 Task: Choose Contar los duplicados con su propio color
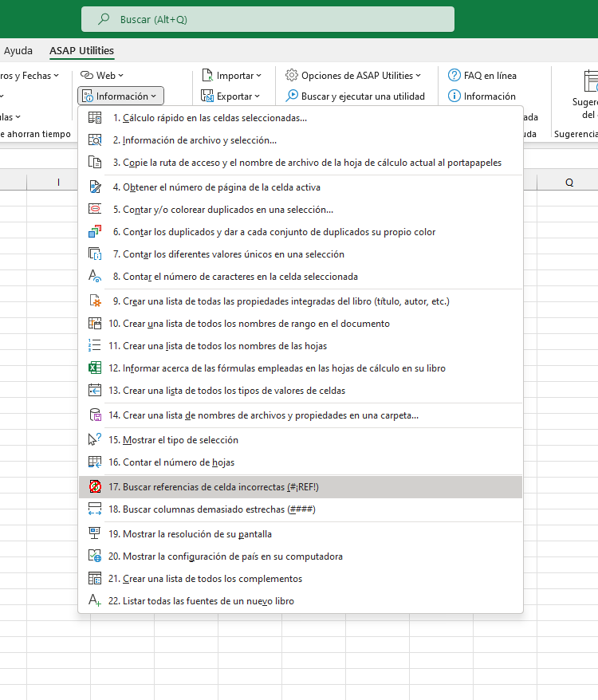(301, 232)
